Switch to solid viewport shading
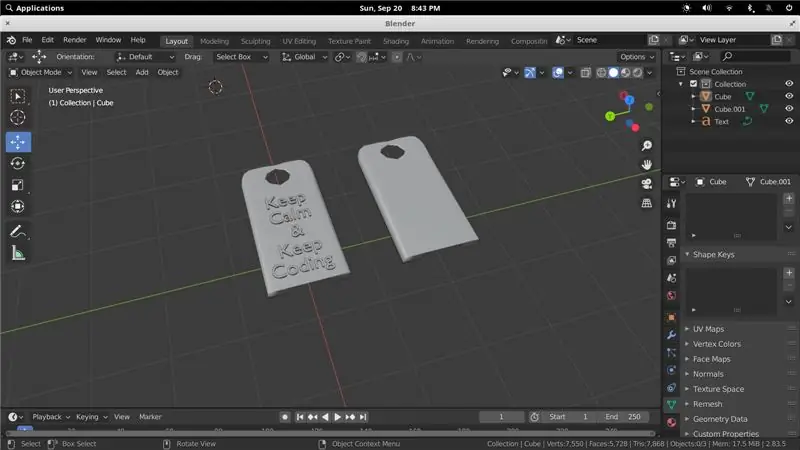This screenshot has width=800, height=450. [614, 72]
